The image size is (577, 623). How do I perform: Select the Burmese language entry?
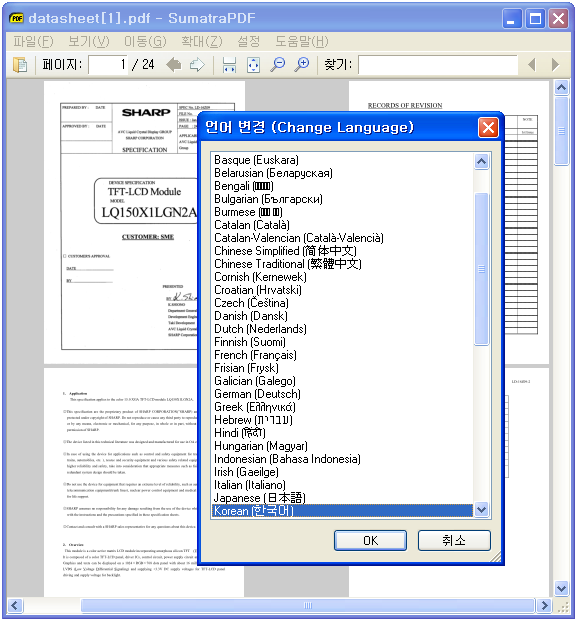tap(342, 212)
